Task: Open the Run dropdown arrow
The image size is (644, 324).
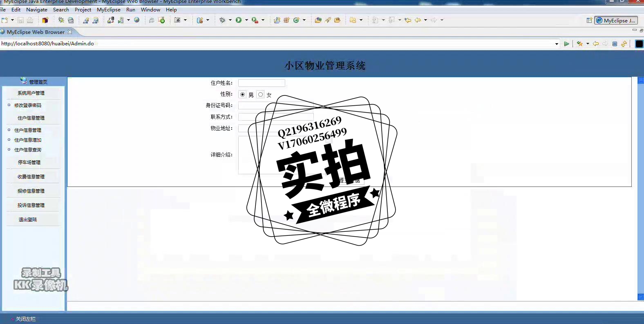Action: 246,20
